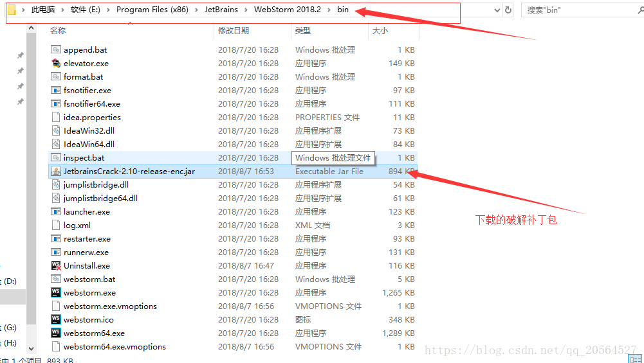Click the refresh icon beside address bar
The width and height of the screenshot is (644, 363).
coord(508,10)
